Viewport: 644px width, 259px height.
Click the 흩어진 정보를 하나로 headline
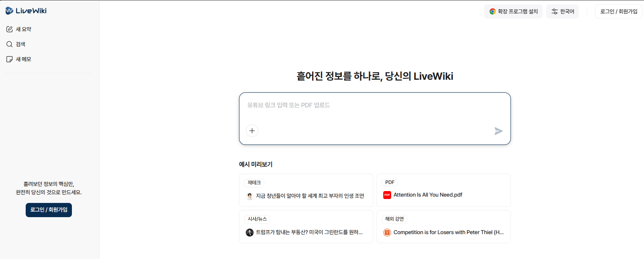(375, 76)
